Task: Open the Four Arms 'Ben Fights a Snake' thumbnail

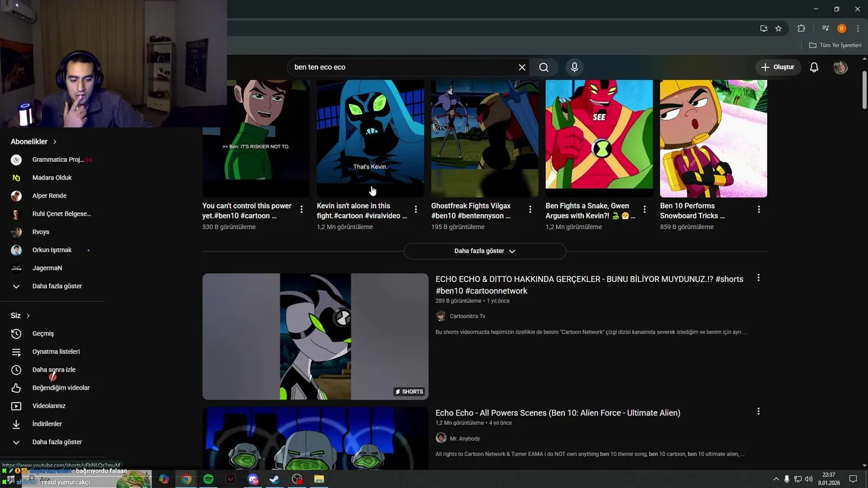Action: tap(599, 138)
